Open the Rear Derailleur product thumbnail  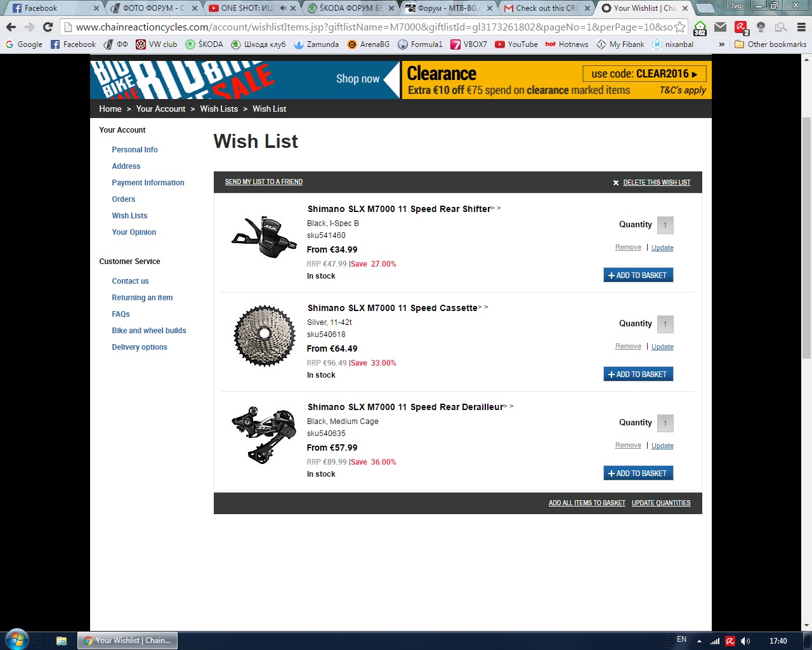(x=264, y=435)
